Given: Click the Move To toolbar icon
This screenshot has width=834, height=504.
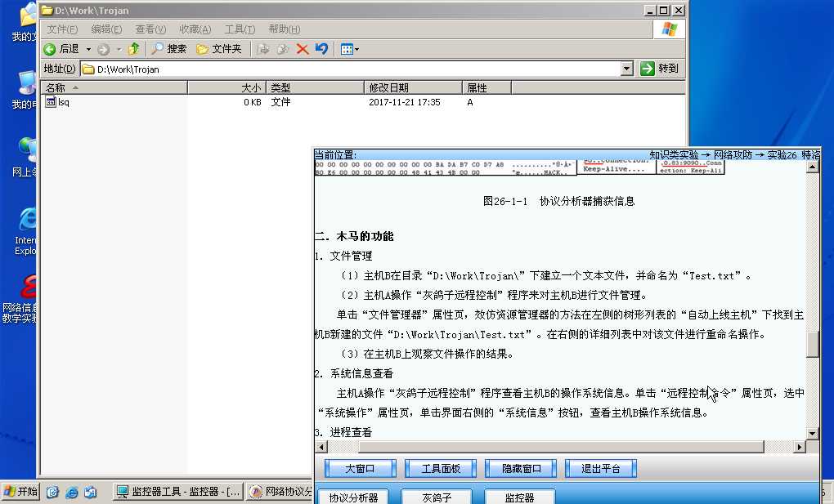Looking at the screenshot, I should [262, 50].
